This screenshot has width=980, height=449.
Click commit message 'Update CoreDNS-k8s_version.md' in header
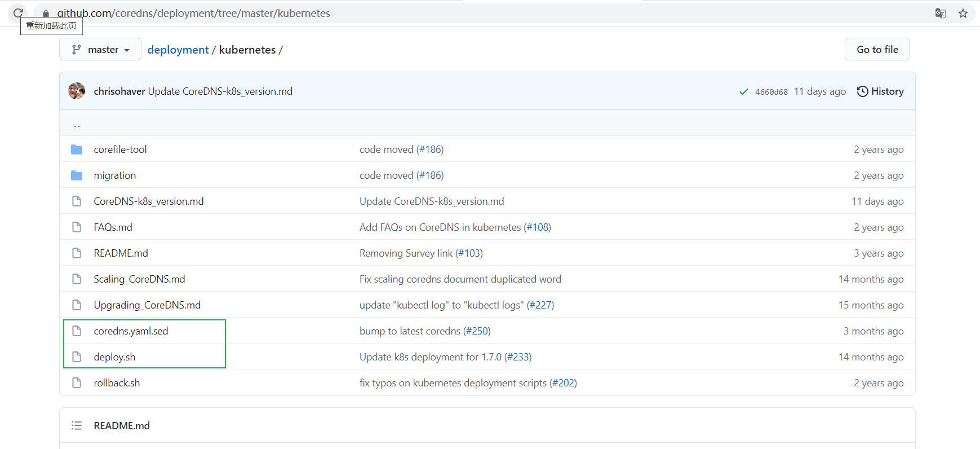click(220, 91)
